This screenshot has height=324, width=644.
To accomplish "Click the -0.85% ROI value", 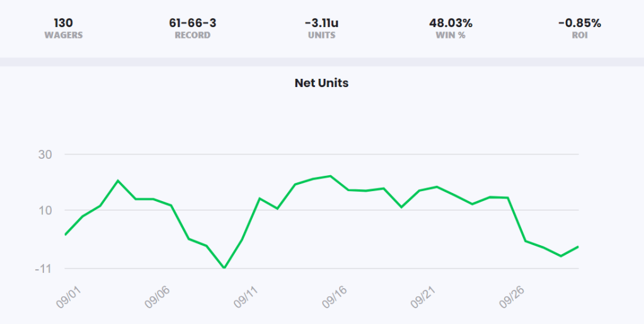I will pos(579,23).
